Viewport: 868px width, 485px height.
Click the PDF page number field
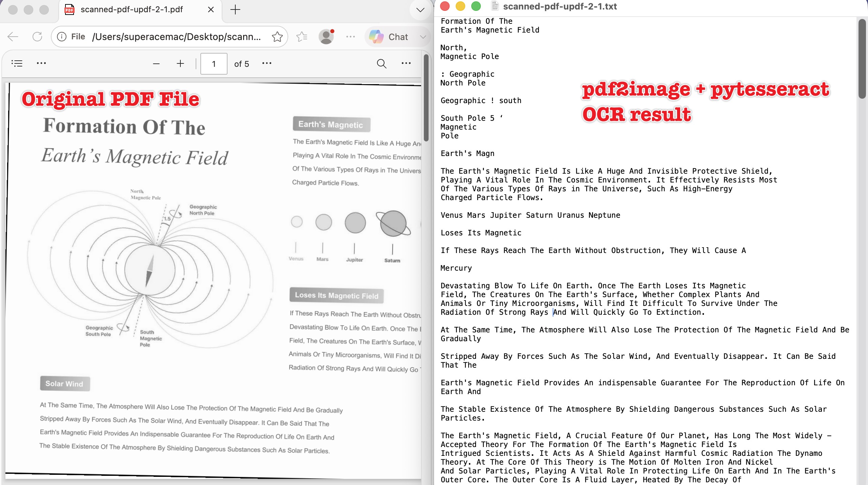pyautogui.click(x=214, y=64)
